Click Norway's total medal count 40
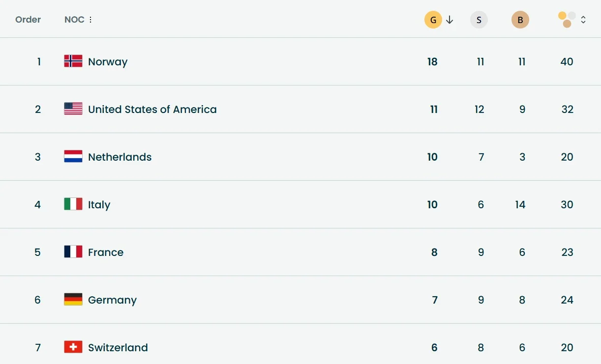This screenshot has height=364, width=601. click(x=567, y=62)
